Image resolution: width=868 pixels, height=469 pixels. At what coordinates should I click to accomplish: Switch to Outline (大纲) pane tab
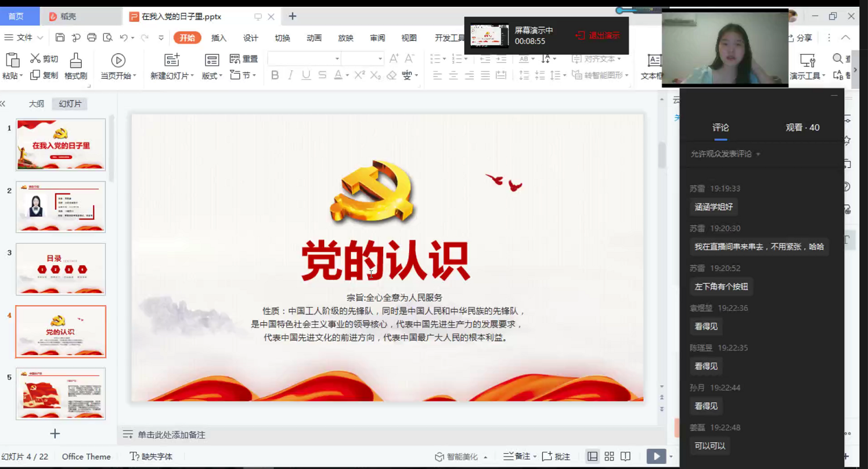36,104
